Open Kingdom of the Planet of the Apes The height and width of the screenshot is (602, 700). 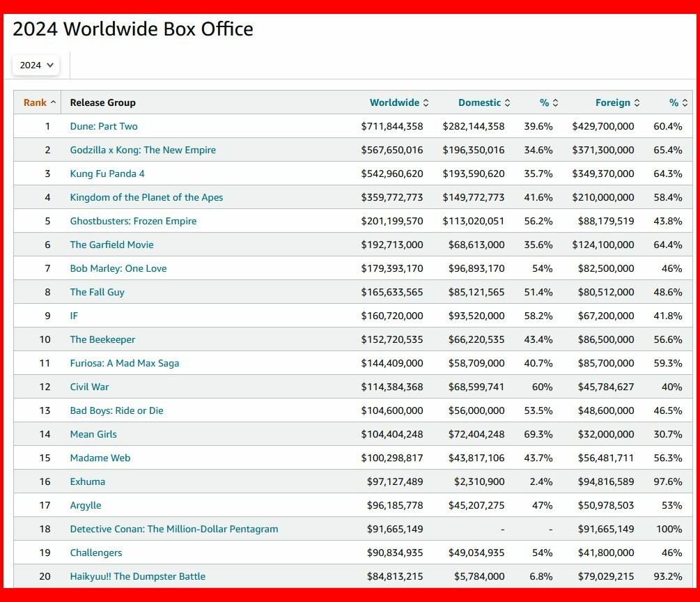click(146, 197)
